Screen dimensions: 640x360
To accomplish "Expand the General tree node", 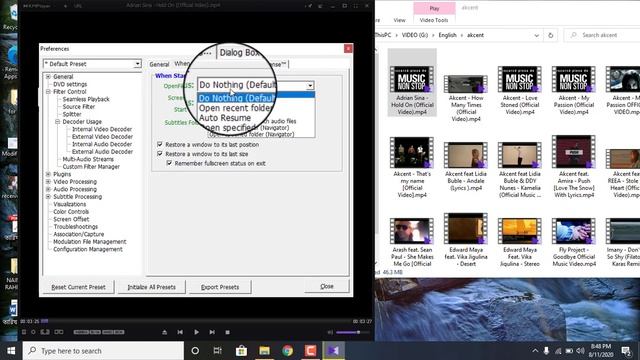I will (48, 77).
